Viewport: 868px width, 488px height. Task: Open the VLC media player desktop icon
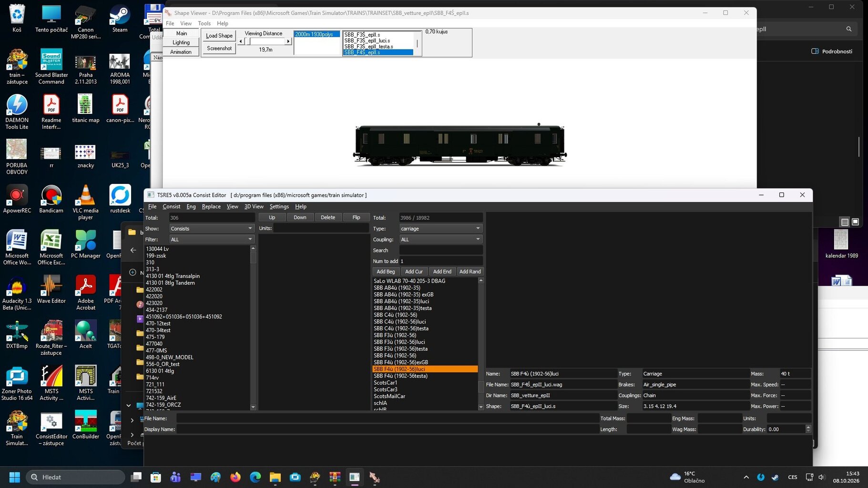(85, 202)
